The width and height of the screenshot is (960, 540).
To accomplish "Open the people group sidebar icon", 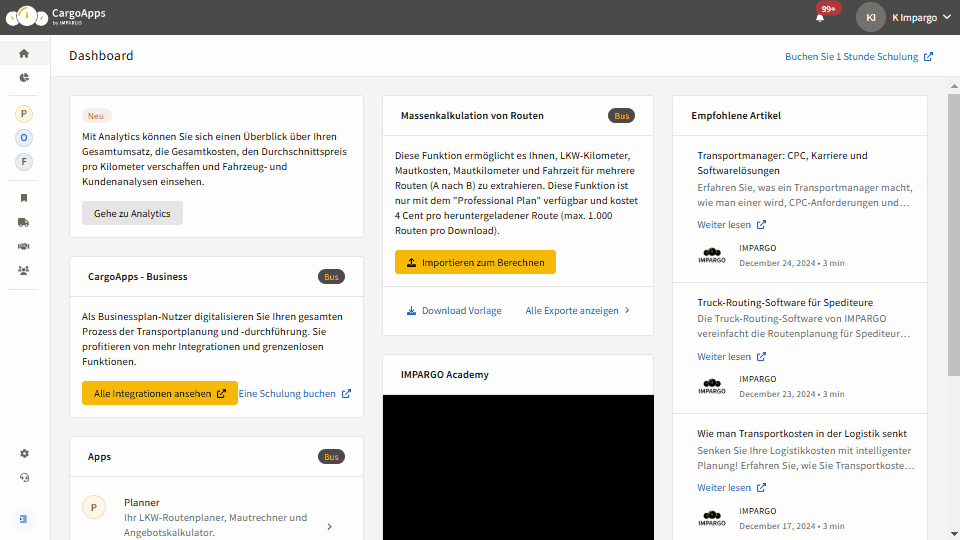I will click(24, 270).
